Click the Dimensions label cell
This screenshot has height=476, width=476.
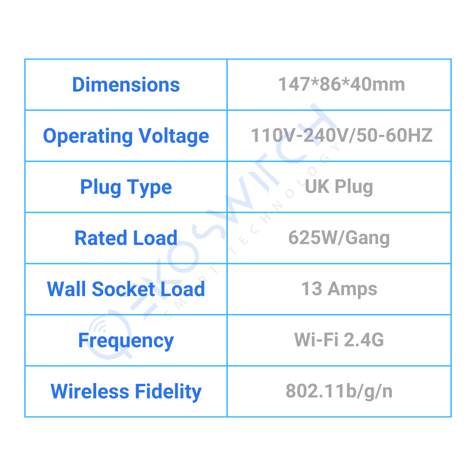126,85
